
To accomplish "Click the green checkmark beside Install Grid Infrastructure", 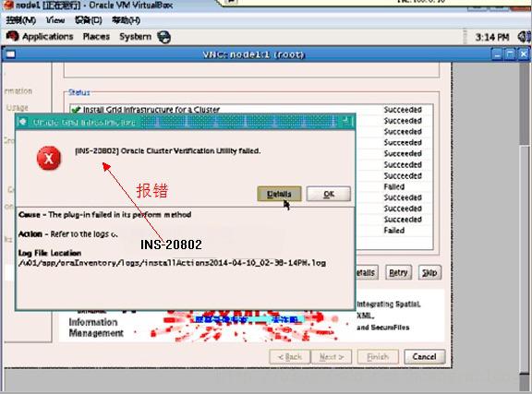I will point(76,110).
